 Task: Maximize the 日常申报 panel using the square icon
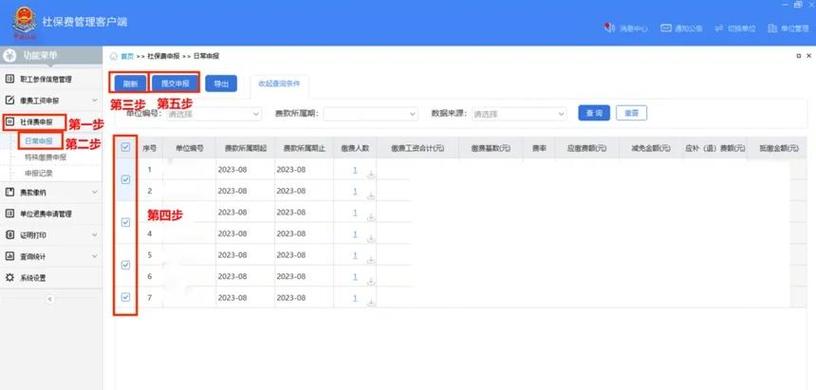tap(799, 56)
